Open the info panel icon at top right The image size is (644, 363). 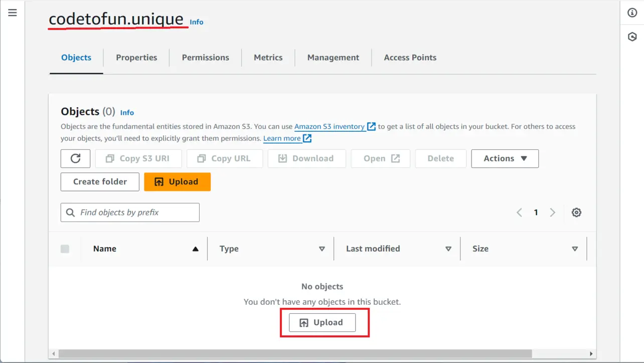pos(632,13)
